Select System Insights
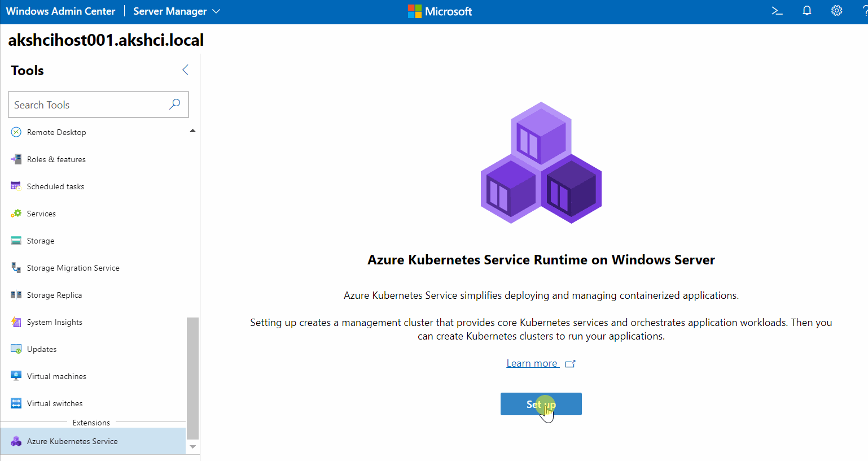Image resolution: width=868 pixels, height=461 pixels. (55, 321)
